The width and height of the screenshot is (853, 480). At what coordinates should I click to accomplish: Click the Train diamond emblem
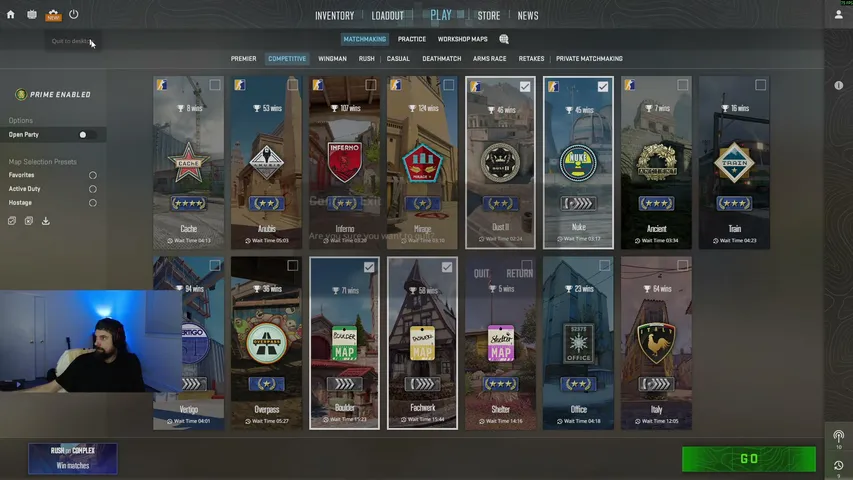click(734, 162)
